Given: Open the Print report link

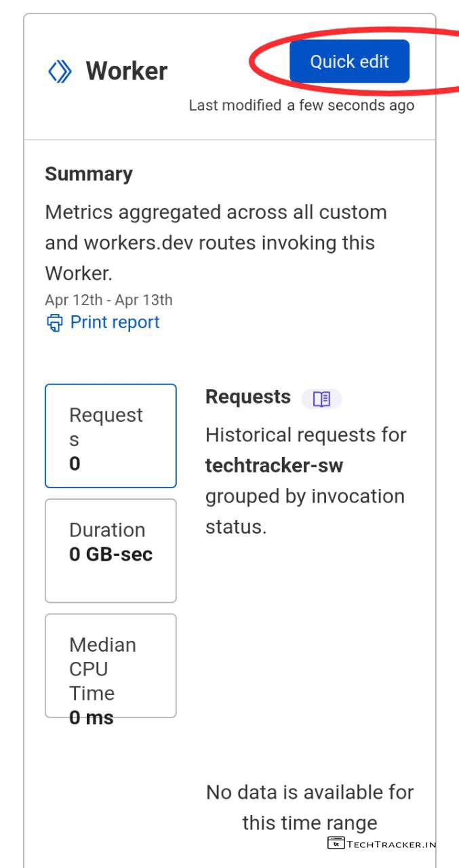Looking at the screenshot, I should point(115,323).
